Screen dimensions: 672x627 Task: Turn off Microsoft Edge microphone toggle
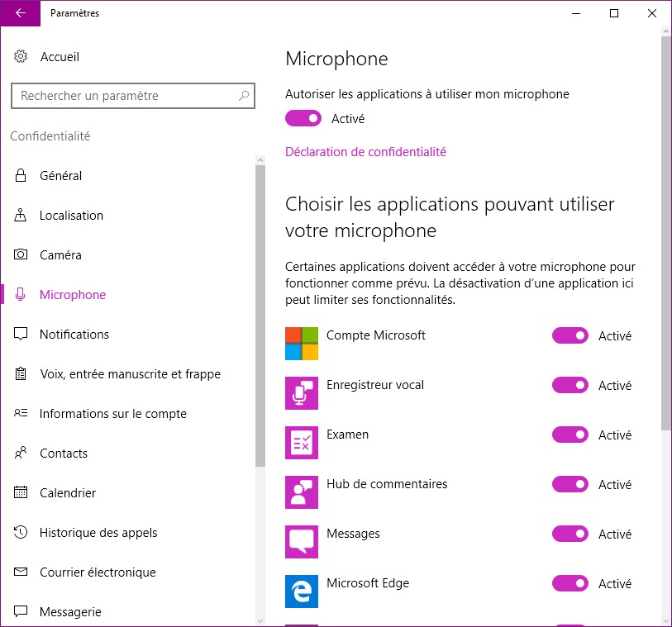pos(570,584)
